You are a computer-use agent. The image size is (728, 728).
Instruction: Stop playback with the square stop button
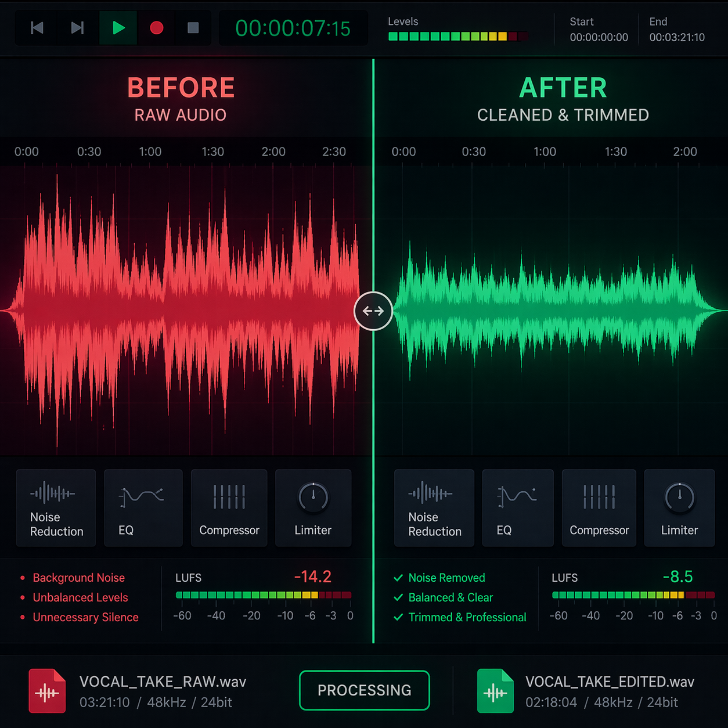click(193, 28)
